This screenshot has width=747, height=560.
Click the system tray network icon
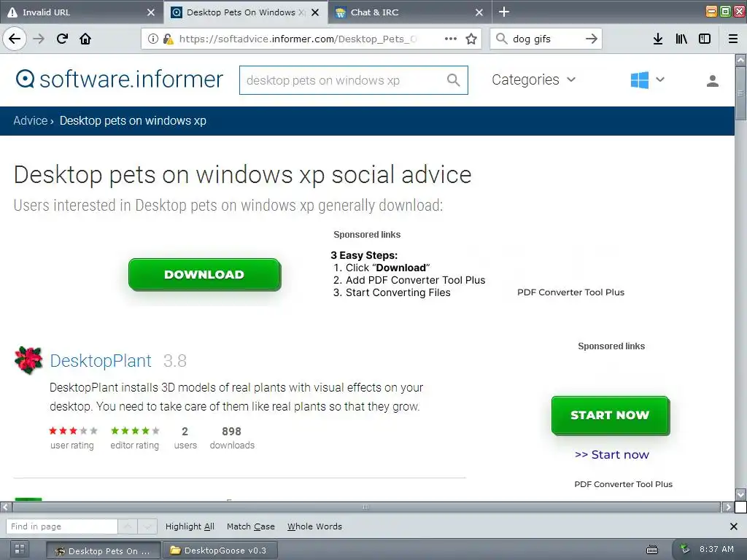tap(685, 549)
